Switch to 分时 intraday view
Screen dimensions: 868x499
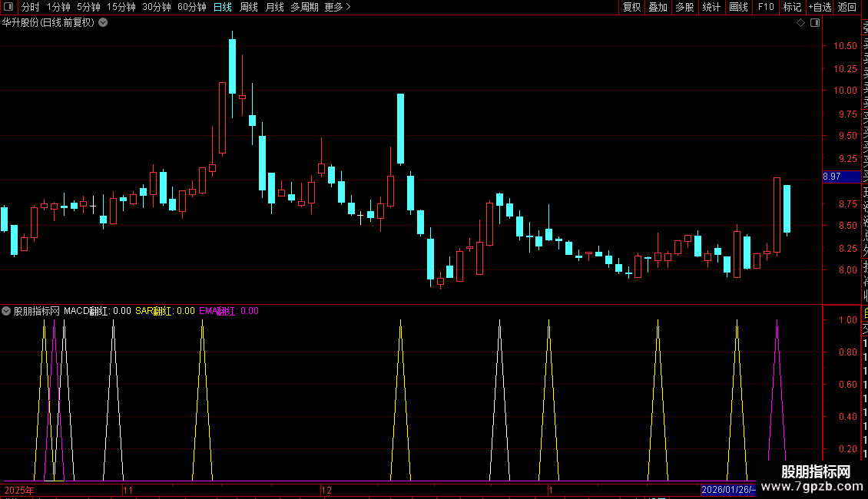point(31,7)
